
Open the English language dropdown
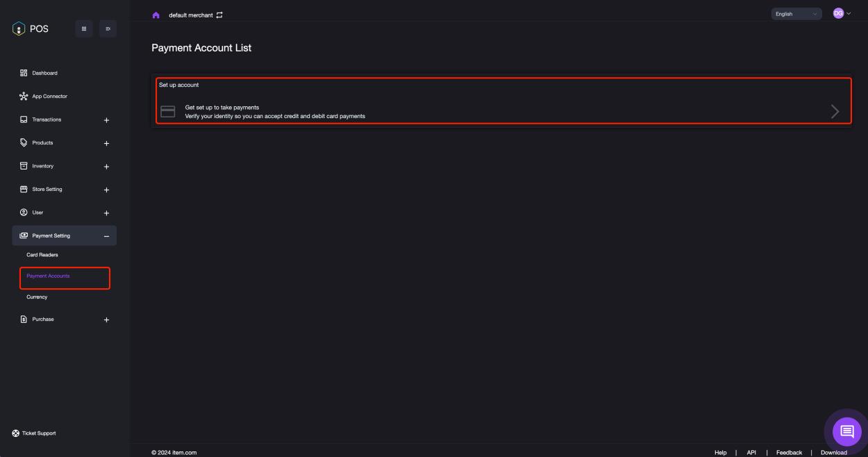[794, 13]
